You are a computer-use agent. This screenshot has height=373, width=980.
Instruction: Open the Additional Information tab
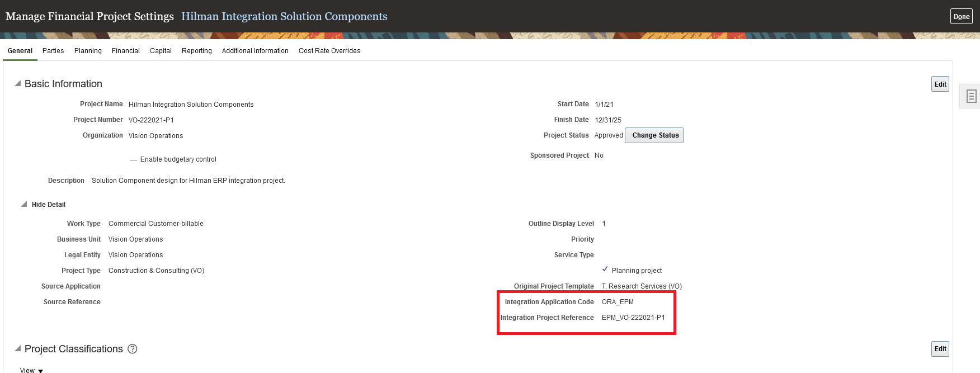pyautogui.click(x=255, y=51)
